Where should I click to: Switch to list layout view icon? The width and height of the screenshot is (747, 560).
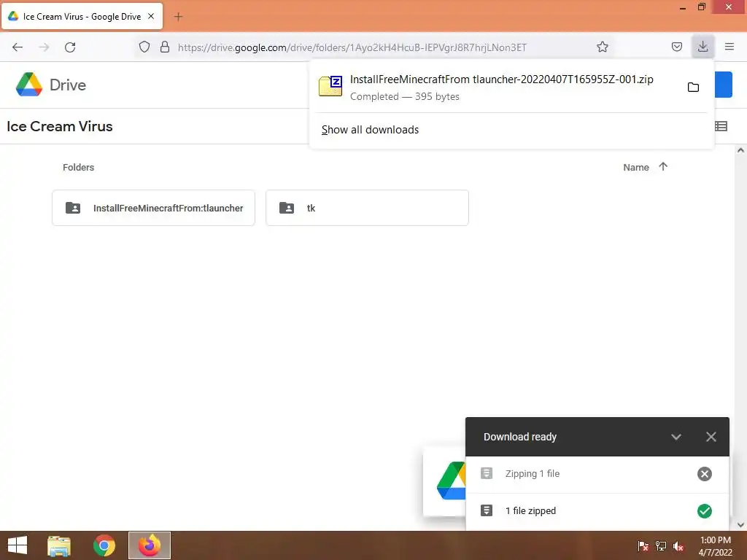pos(721,126)
